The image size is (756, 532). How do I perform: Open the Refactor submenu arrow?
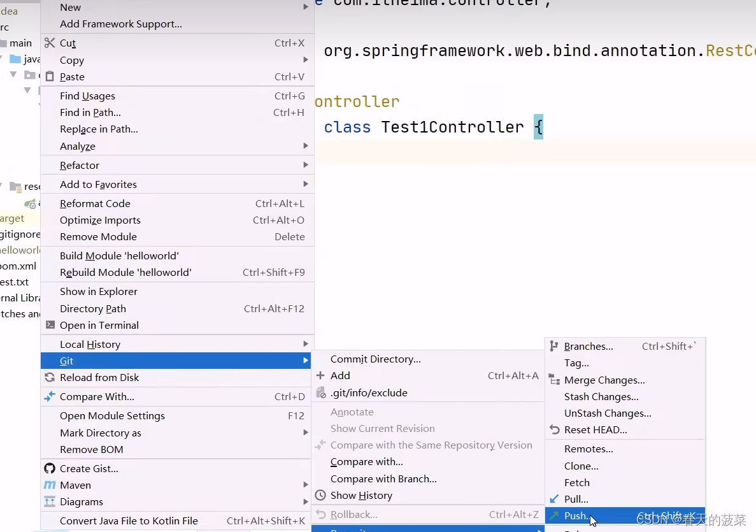tap(306, 165)
